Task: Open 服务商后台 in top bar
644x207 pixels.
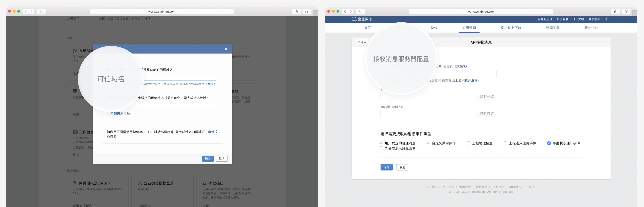Action: tap(545, 19)
